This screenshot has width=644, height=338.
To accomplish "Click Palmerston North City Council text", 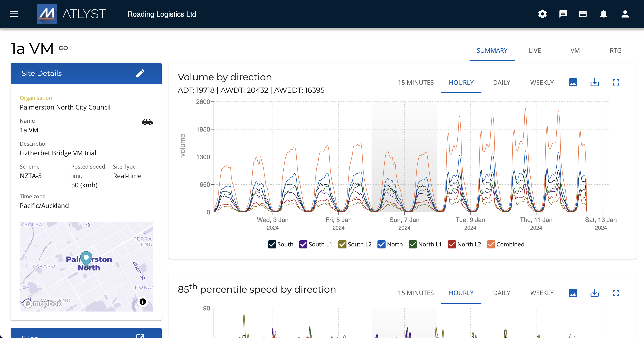I will point(65,107).
